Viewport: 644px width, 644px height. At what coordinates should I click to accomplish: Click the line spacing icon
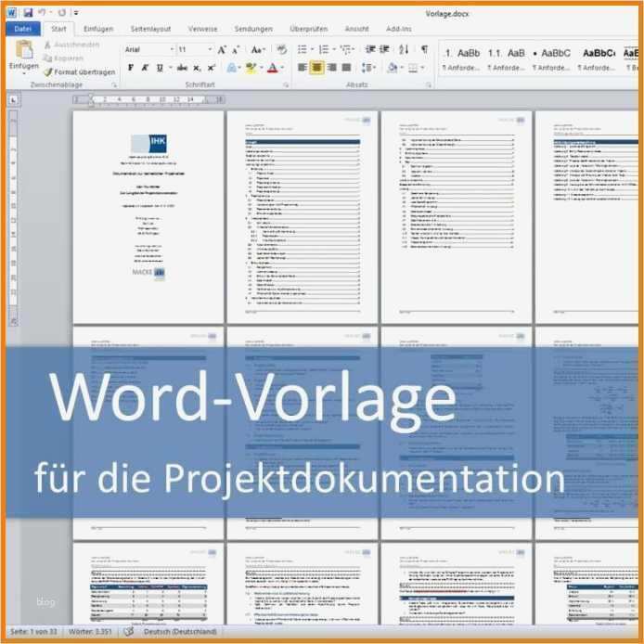pos(367,68)
